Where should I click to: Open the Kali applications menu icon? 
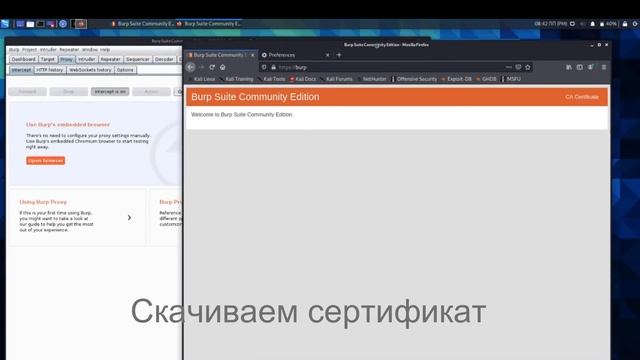tap(5, 24)
